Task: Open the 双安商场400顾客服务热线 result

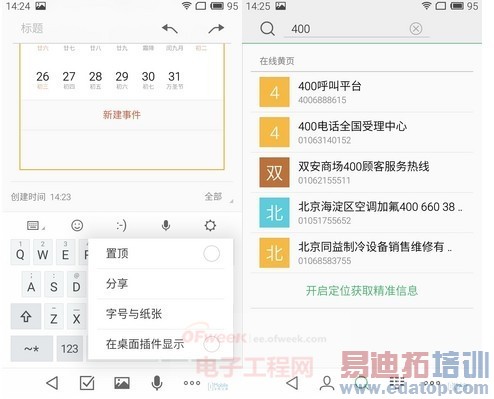Action: [362, 172]
